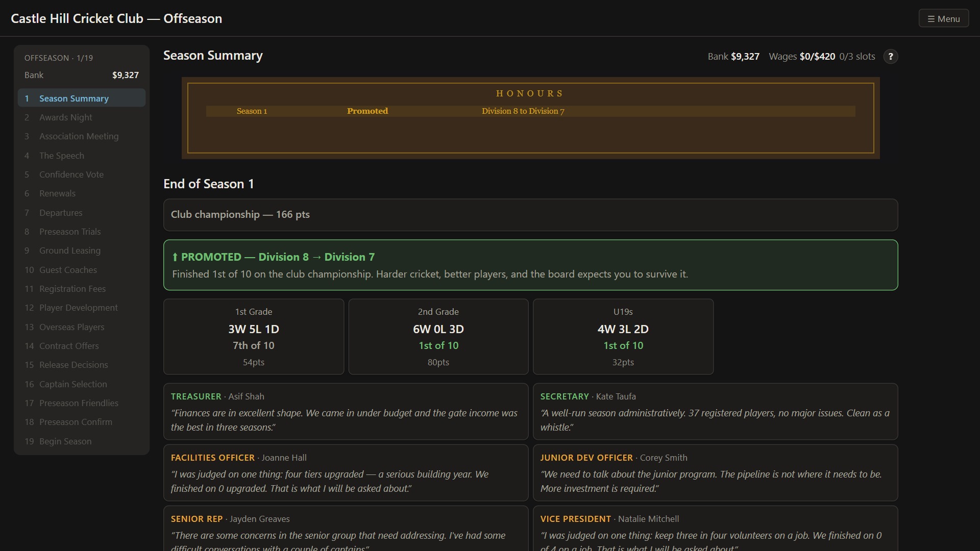Select Preseason Trials step
980x551 pixels.
[82, 232]
